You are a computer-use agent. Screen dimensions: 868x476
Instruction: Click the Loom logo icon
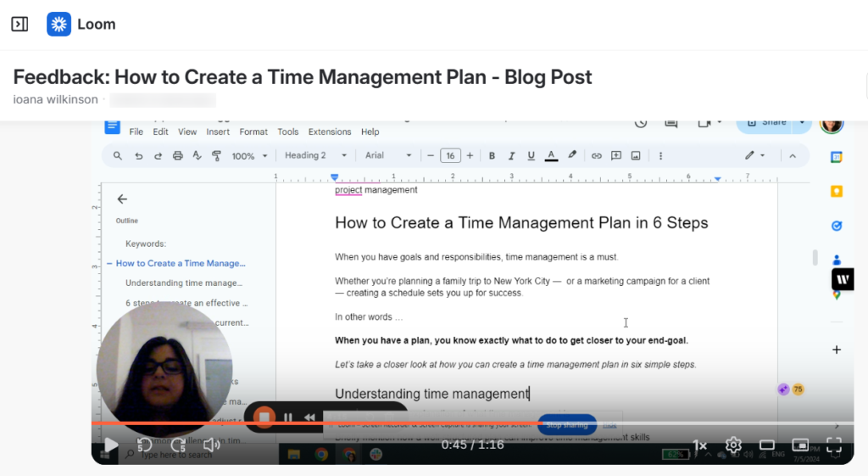point(58,25)
